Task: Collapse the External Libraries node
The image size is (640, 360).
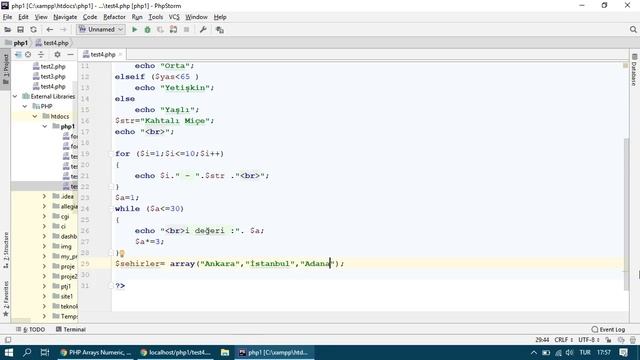Action: (x=15, y=96)
